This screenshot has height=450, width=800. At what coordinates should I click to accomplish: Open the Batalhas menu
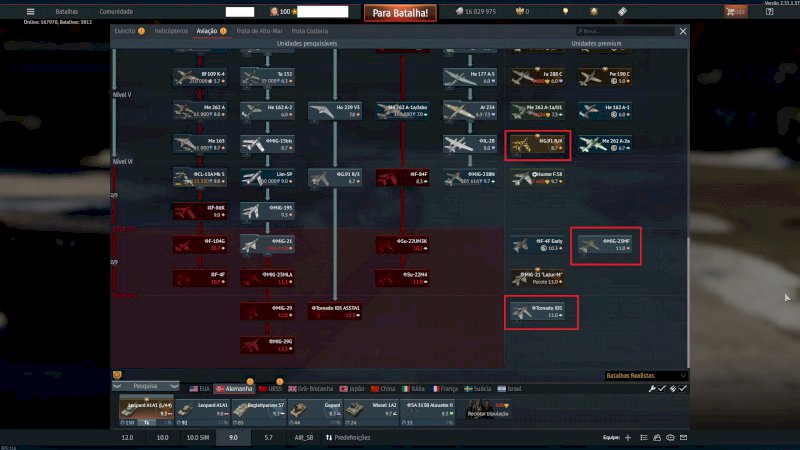[x=67, y=11]
